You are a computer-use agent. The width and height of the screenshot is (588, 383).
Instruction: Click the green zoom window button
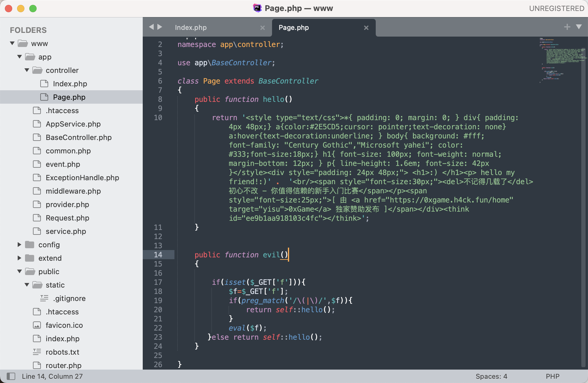(33, 9)
